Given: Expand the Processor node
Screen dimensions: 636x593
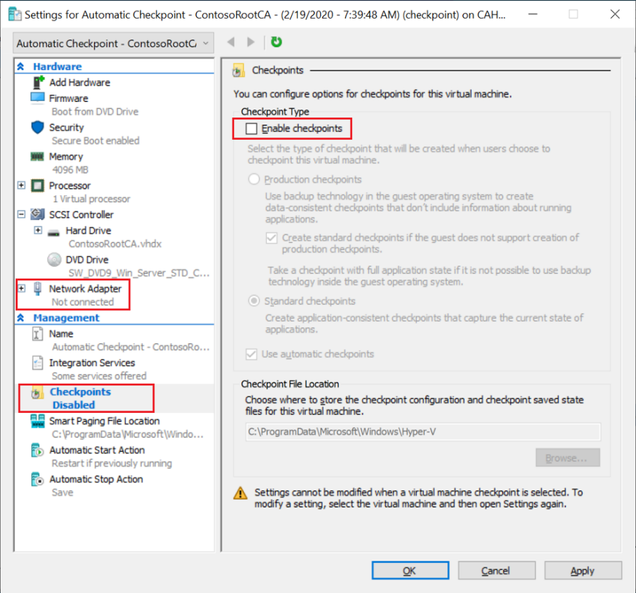Looking at the screenshot, I should (21, 185).
